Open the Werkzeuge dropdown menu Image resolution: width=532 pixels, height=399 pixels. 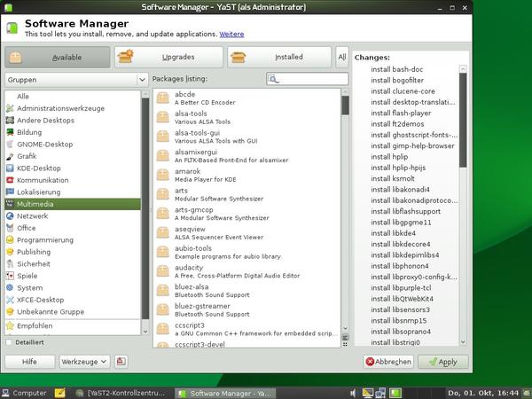[84, 362]
